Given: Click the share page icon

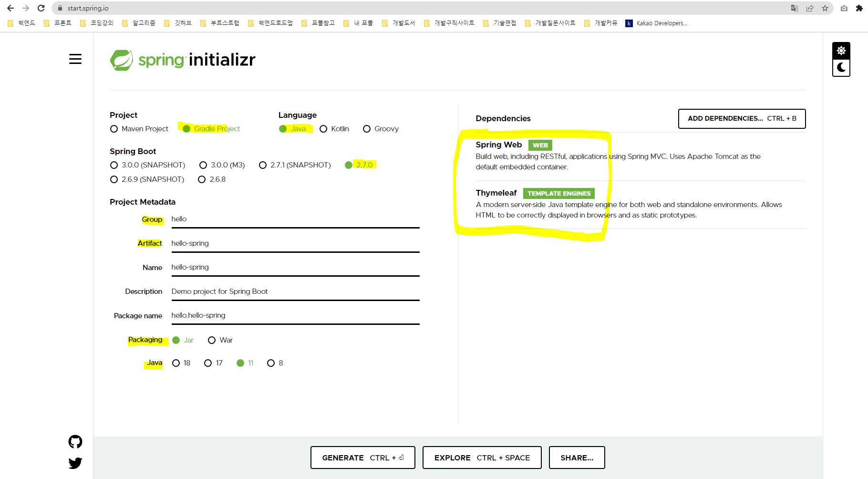Looking at the screenshot, I should [810, 8].
